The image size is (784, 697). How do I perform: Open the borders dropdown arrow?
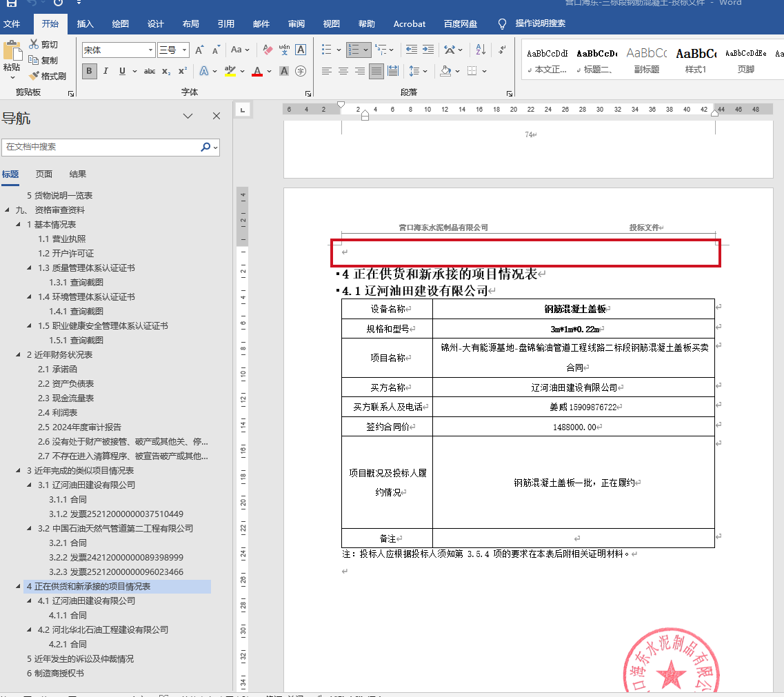[x=485, y=71]
